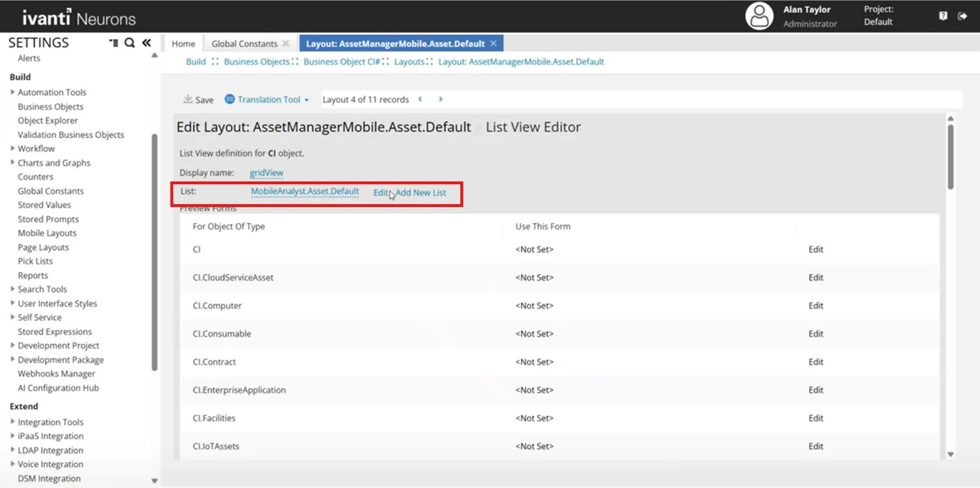Click the Build breadcrumb link
980x488 pixels.
click(x=196, y=62)
